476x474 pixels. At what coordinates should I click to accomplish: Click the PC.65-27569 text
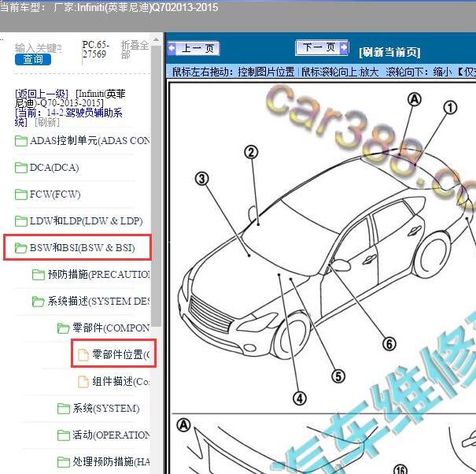click(x=96, y=50)
